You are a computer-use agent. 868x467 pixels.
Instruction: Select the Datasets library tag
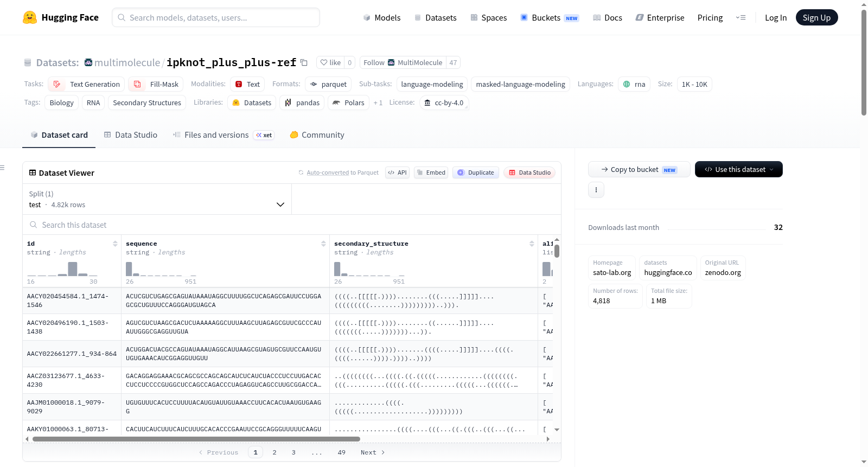pyautogui.click(x=252, y=103)
